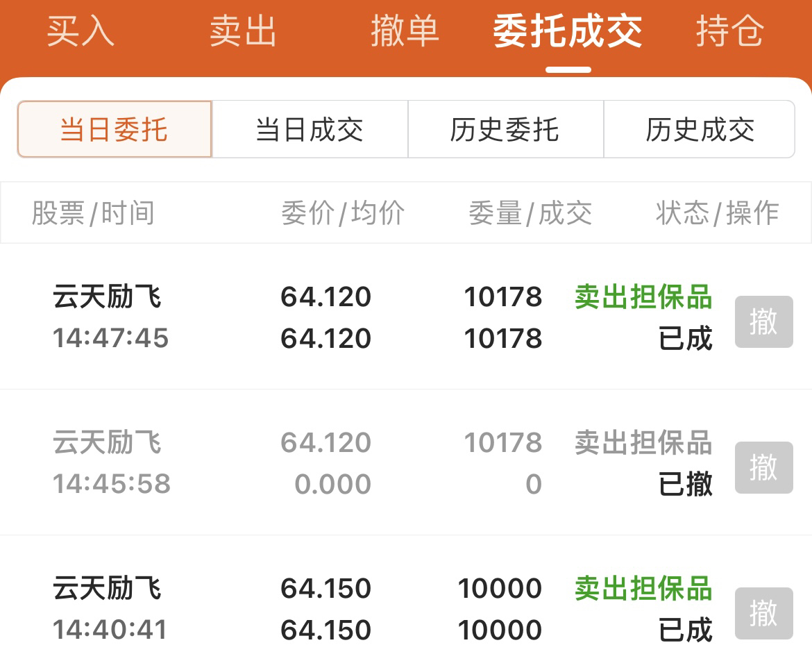The width and height of the screenshot is (812, 661).
Task: Click filled quantity 0 in the cancelled order
Action: pos(534,485)
